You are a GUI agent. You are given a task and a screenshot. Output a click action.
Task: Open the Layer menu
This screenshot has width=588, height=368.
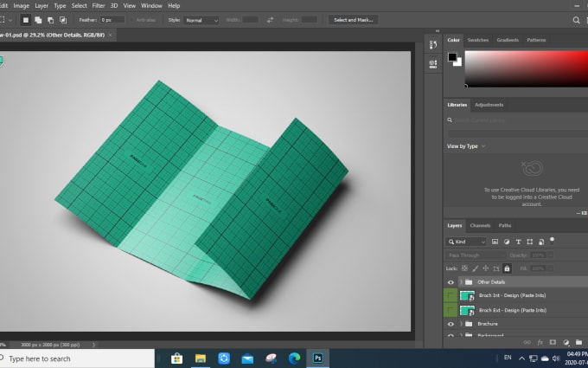[x=42, y=6]
